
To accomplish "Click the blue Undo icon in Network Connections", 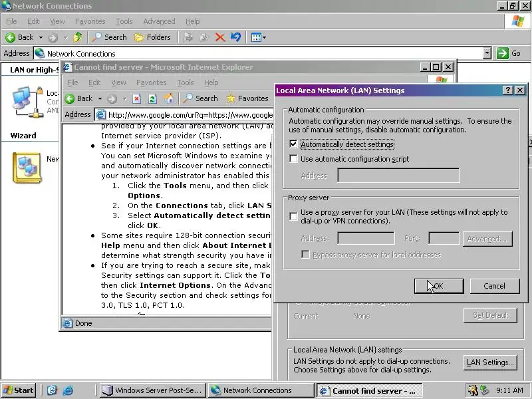I will [x=235, y=37].
